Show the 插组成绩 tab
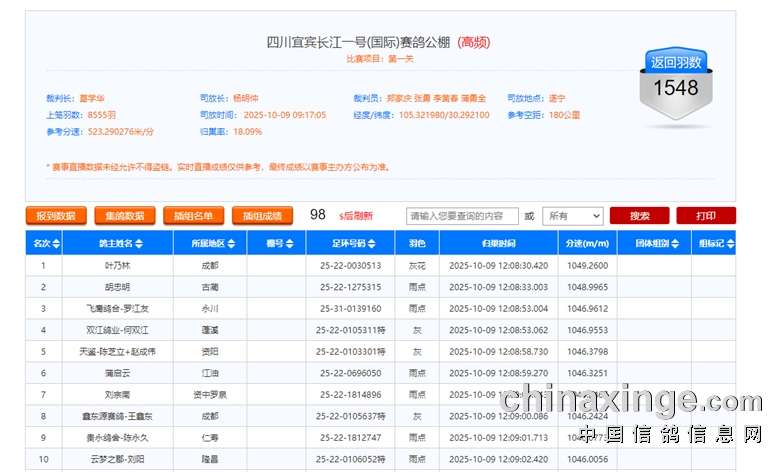The image size is (780, 472). [262, 216]
